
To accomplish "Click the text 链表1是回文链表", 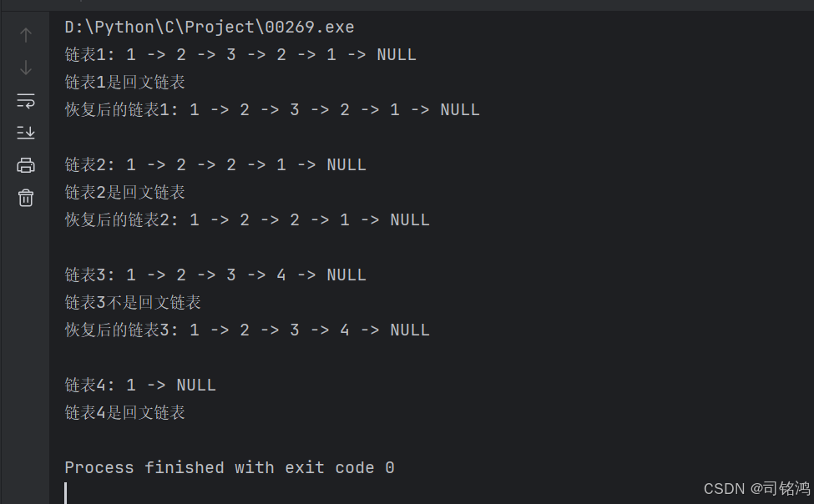I will pos(124,82).
